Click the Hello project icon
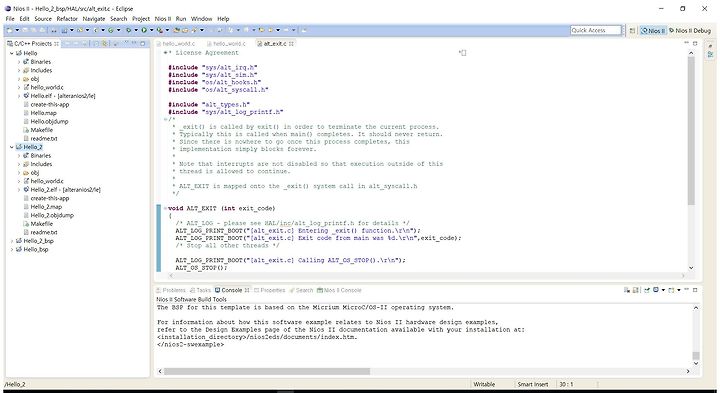This screenshot has height=393, width=720. tap(19, 53)
